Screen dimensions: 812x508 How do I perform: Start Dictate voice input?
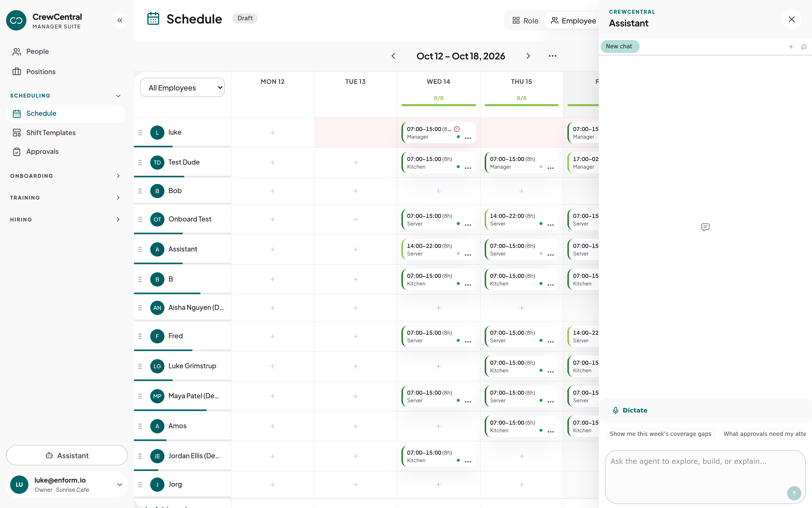pos(630,410)
